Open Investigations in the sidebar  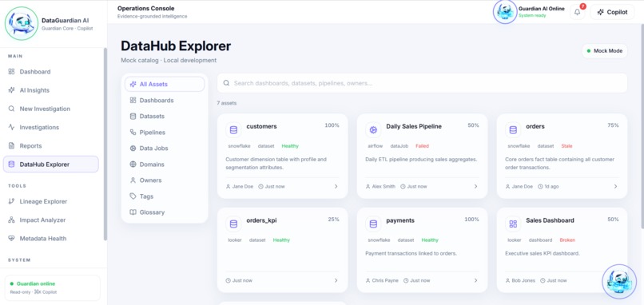coord(50,127)
